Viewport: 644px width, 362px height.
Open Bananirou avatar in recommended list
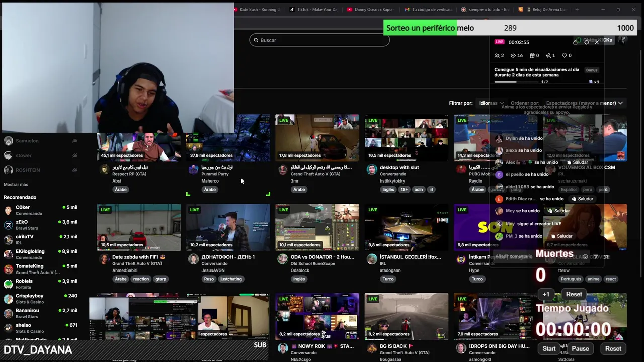[x=8, y=313]
